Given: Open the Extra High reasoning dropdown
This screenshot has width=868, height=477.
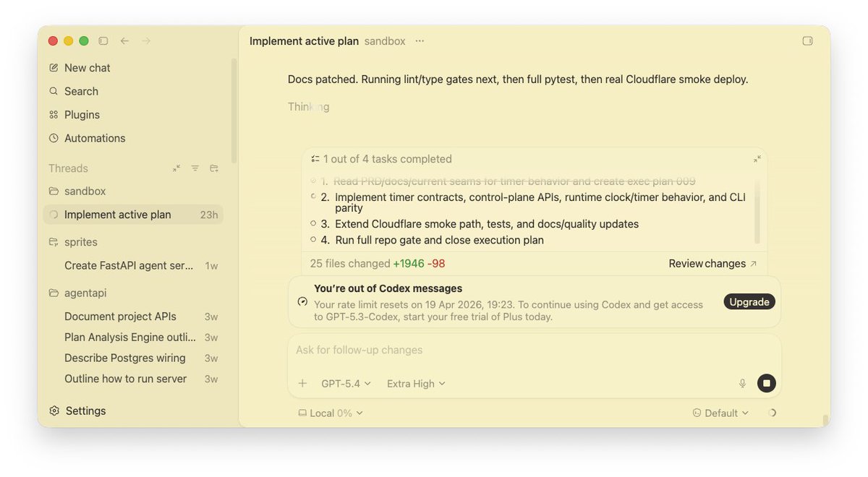Looking at the screenshot, I should point(416,384).
